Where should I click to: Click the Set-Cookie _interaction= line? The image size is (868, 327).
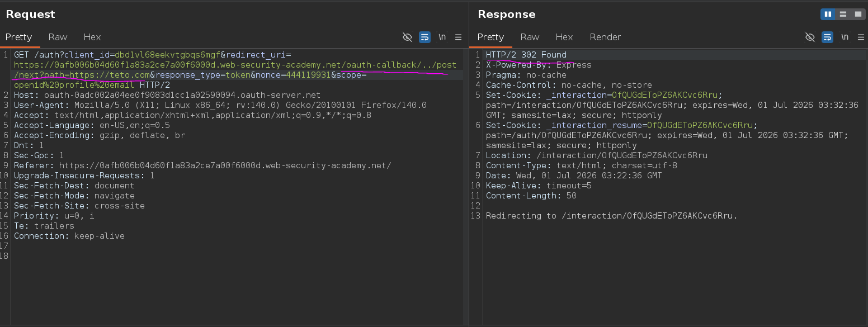(672, 105)
